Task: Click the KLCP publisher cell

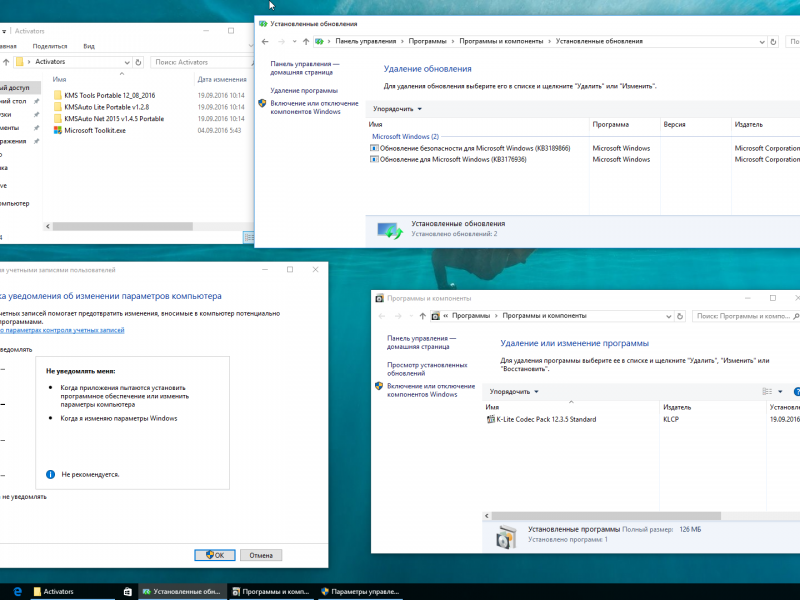Action: pyautogui.click(x=671, y=419)
